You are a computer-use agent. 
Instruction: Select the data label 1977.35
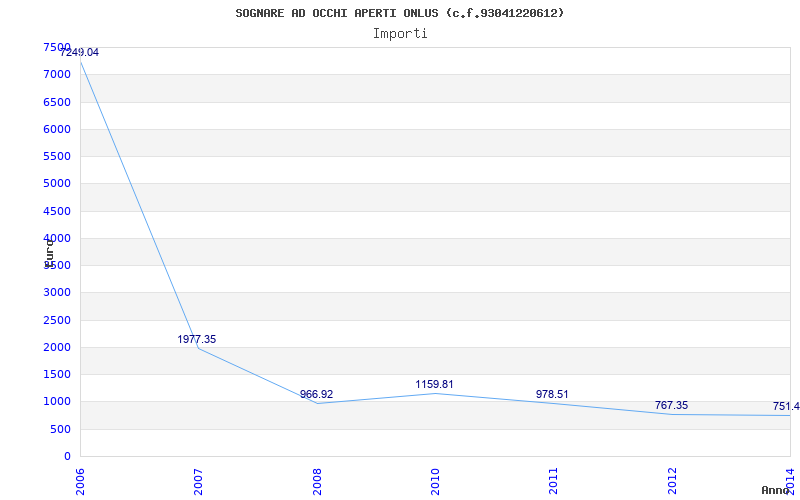pos(197,339)
